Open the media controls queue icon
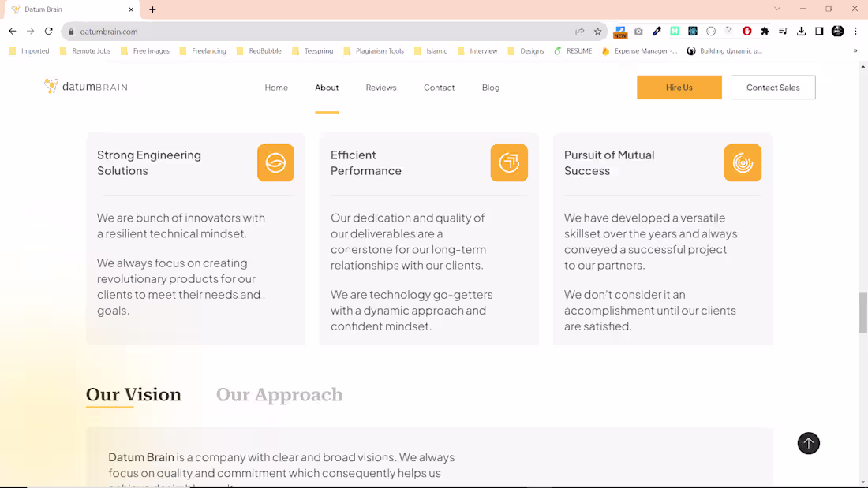Viewport: 868px width, 488px height. [x=783, y=32]
